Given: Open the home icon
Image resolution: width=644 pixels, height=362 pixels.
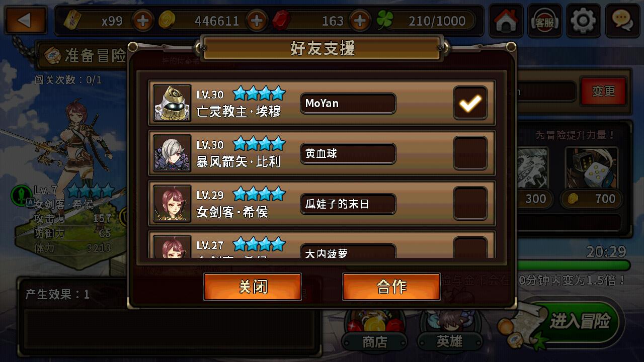Looking at the screenshot, I should (x=506, y=21).
